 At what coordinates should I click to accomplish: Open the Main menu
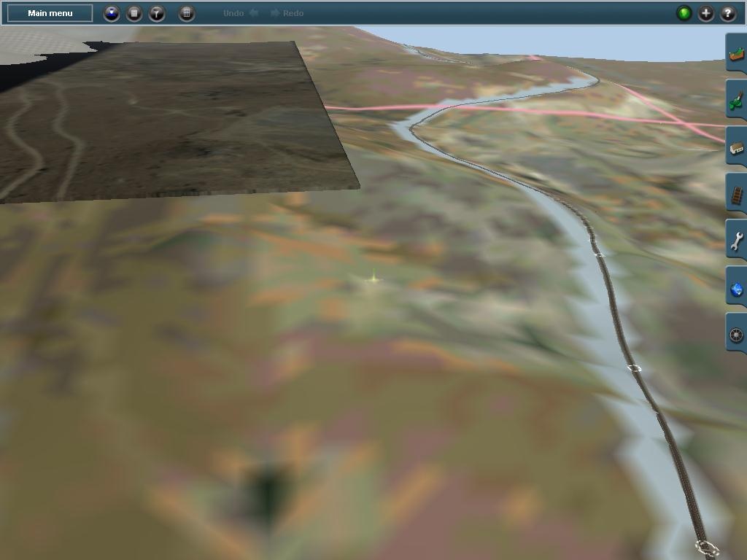(50, 13)
